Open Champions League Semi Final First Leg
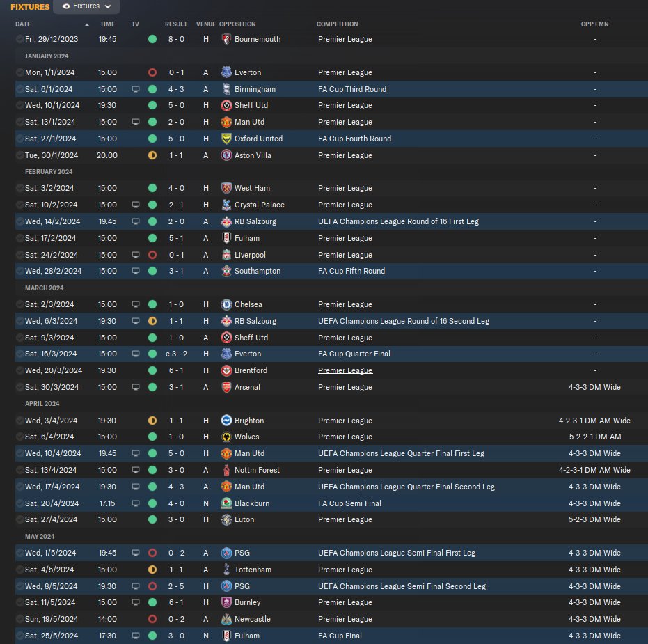Image resolution: width=648 pixels, height=644 pixels. [397, 553]
